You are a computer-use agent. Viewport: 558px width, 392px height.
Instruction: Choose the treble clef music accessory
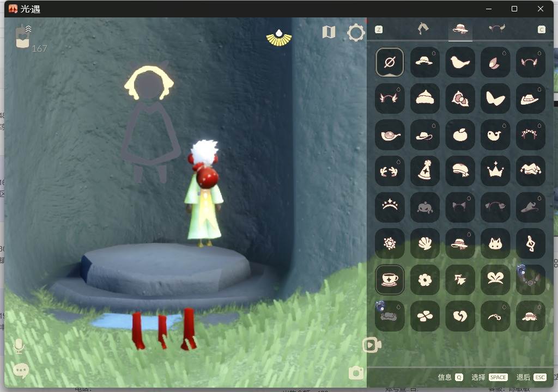coord(531,244)
